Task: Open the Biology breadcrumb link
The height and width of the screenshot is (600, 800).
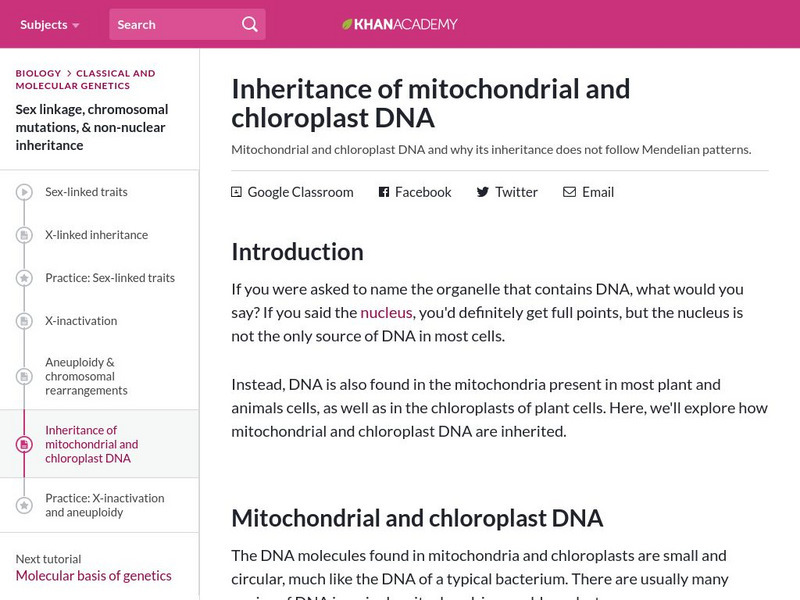Action: point(38,73)
